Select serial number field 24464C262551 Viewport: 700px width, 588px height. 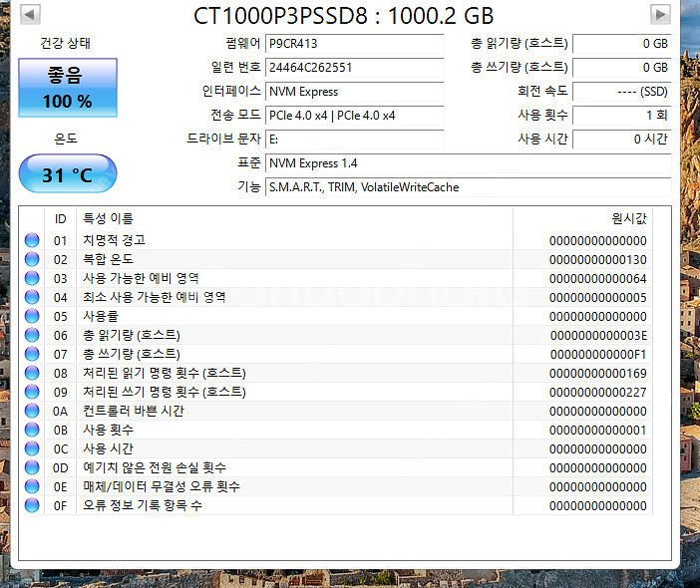click(x=355, y=68)
